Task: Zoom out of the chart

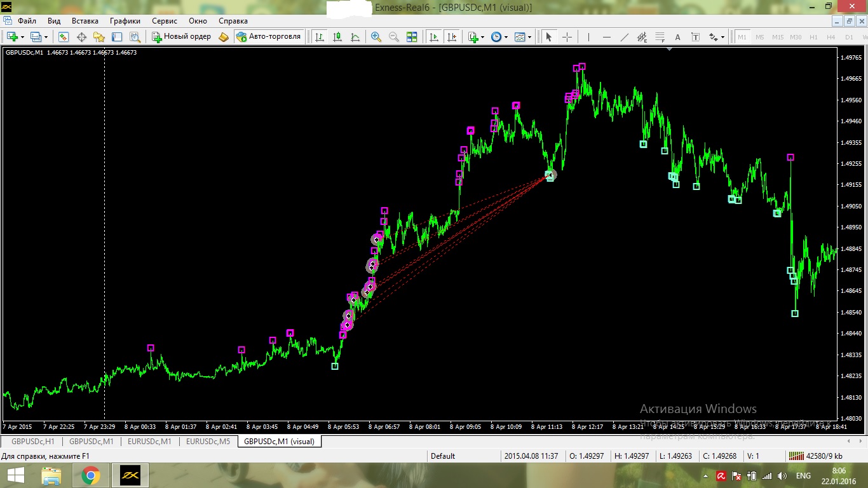Action: [394, 37]
